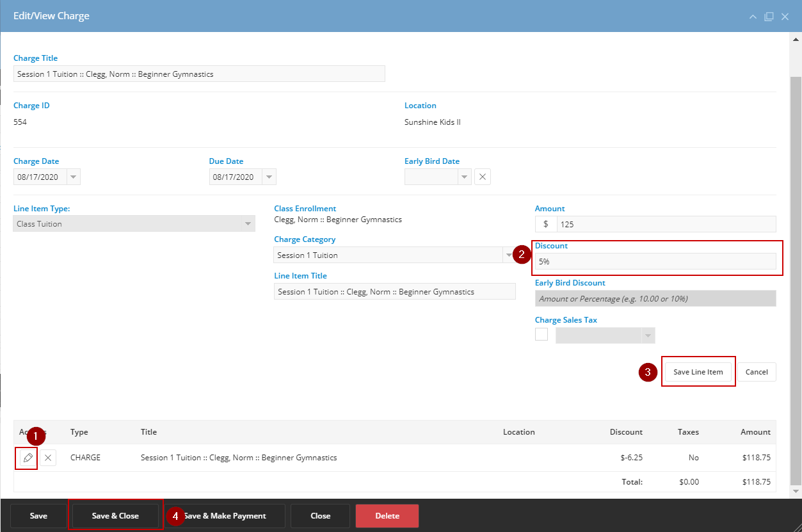Screen dimensions: 802x532
Task: Click the table row title 'Session 1 Tuition :: Clegg, Norm'
Action: coord(239,458)
